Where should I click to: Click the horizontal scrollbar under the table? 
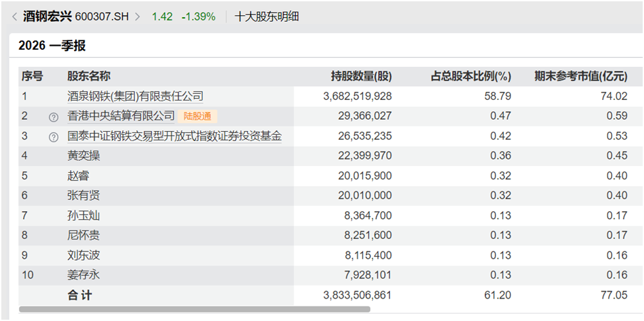coord(194,309)
